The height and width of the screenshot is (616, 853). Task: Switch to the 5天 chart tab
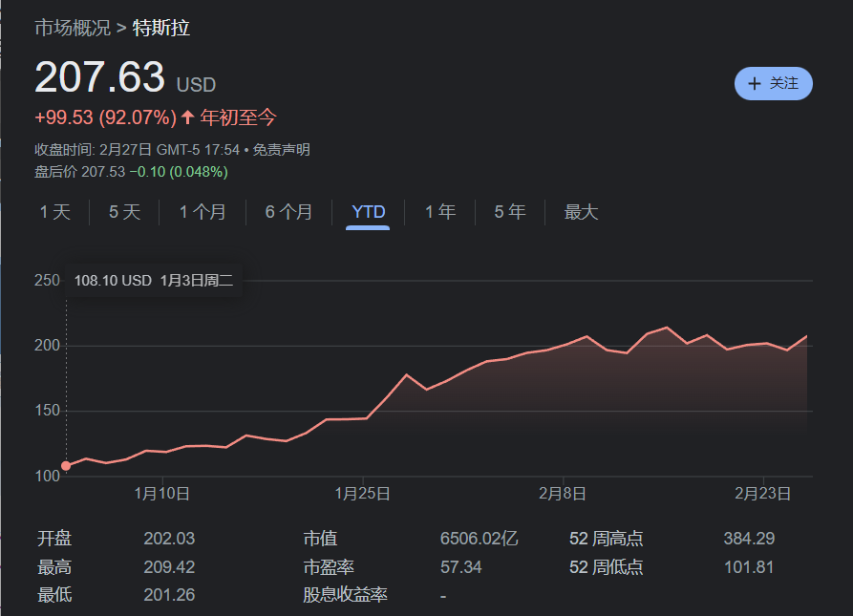pos(123,212)
